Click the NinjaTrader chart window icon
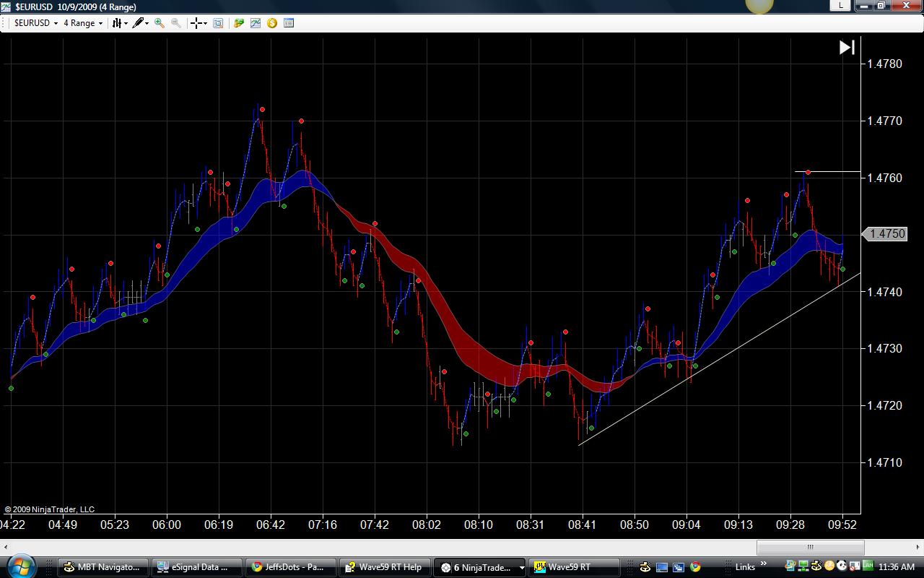924x578 pixels. 6,7
